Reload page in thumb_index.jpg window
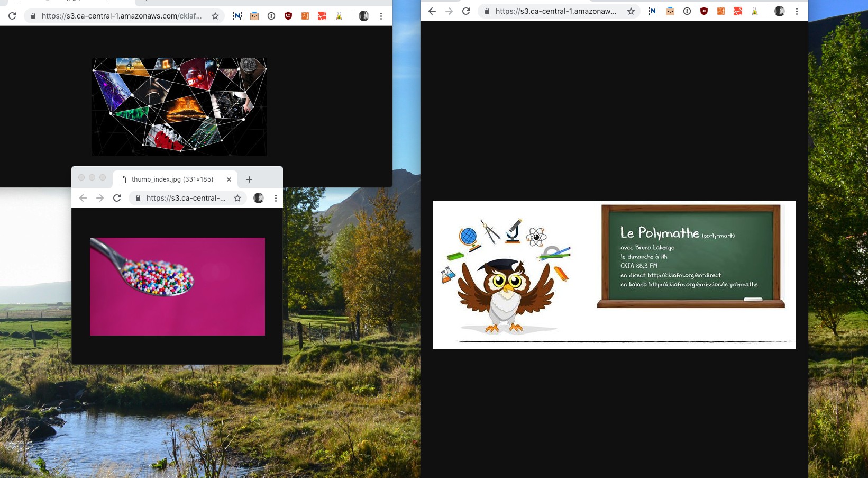Image resolution: width=868 pixels, height=478 pixels. point(117,198)
